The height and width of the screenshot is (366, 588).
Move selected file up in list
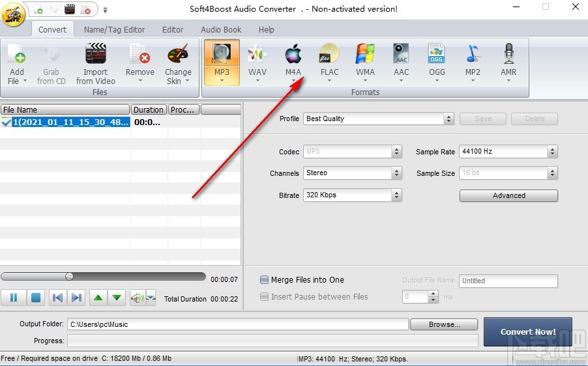[x=98, y=298]
